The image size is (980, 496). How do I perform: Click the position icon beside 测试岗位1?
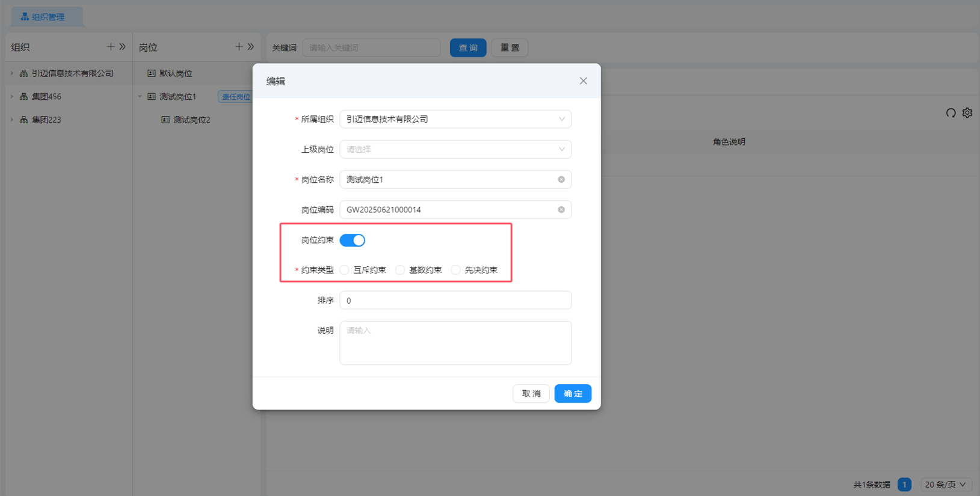click(x=152, y=97)
